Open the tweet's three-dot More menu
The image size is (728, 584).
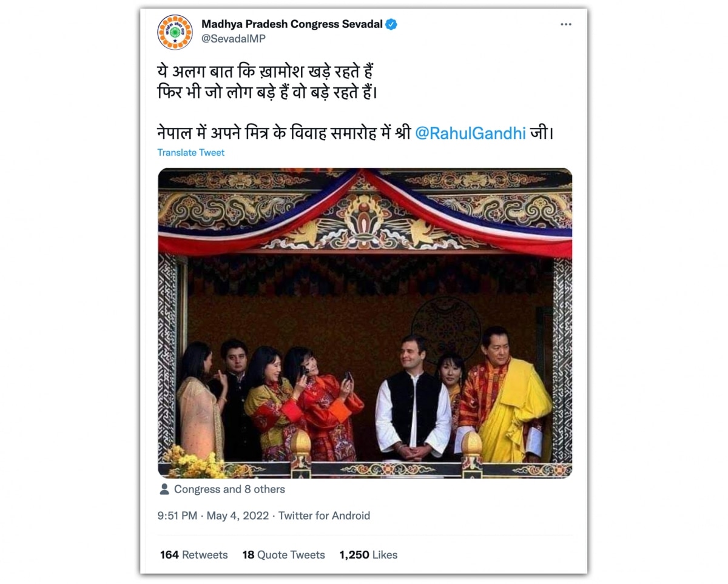click(x=565, y=24)
